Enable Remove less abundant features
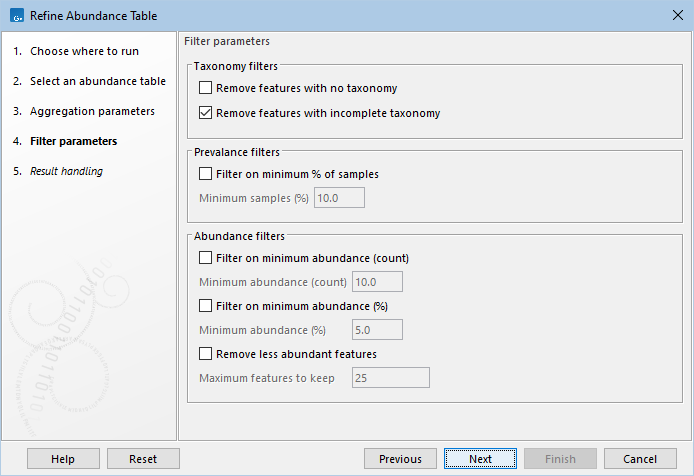The width and height of the screenshot is (694, 476). tap(206, 353)
